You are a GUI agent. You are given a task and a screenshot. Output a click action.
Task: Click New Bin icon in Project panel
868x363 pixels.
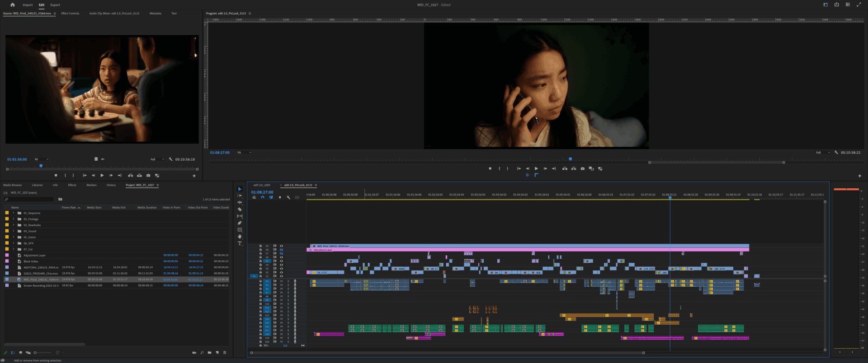[209, 353]
